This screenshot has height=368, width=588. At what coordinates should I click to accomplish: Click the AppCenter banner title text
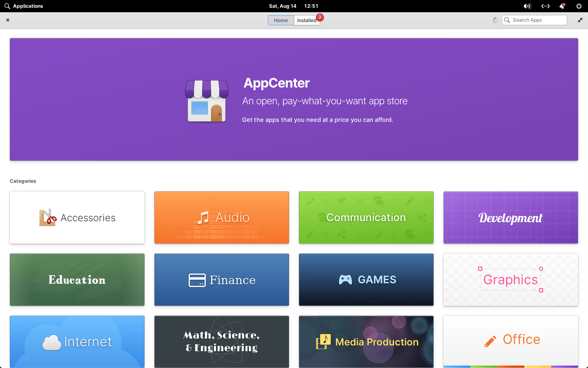[x=276, y=83]
